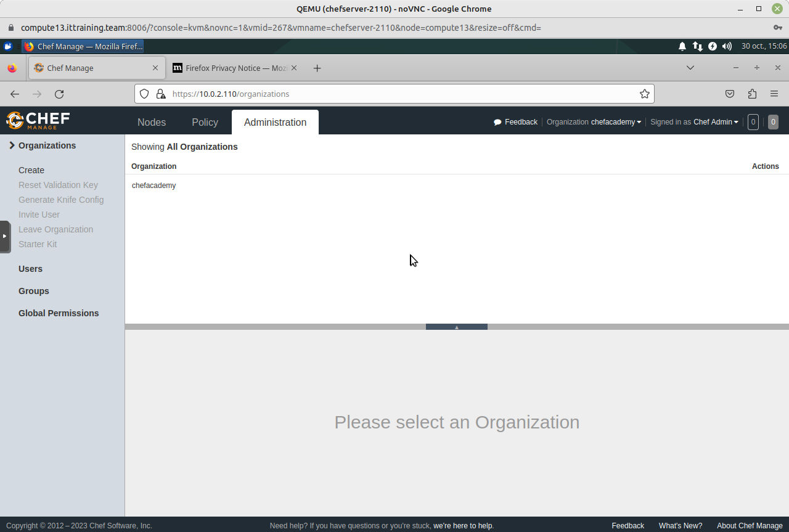Click the shield tracking protection icon
The height and width of the screenshot is (532, 789).
[x=144, y=94]
